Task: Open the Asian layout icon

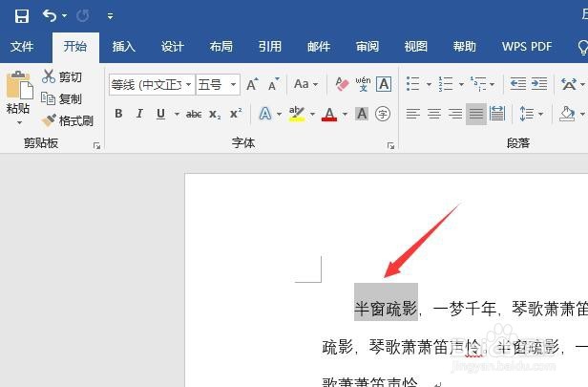Action: (x=569, y=84)
